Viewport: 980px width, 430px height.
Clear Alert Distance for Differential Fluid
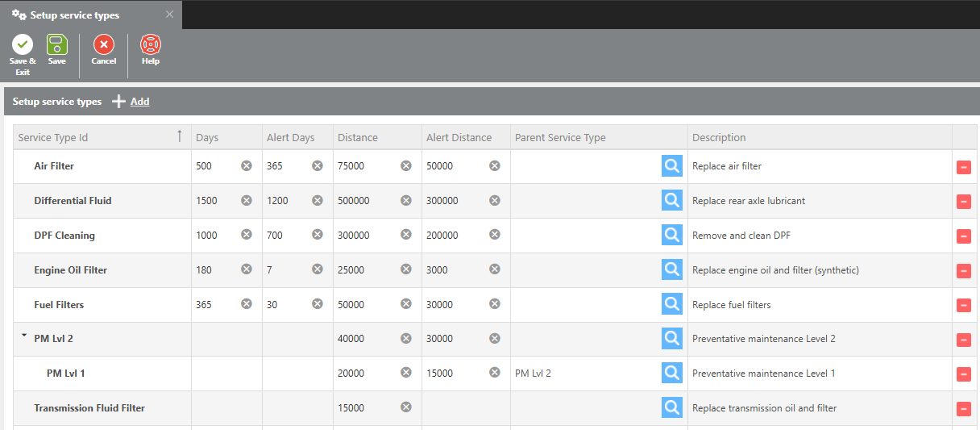click(495, 201)
